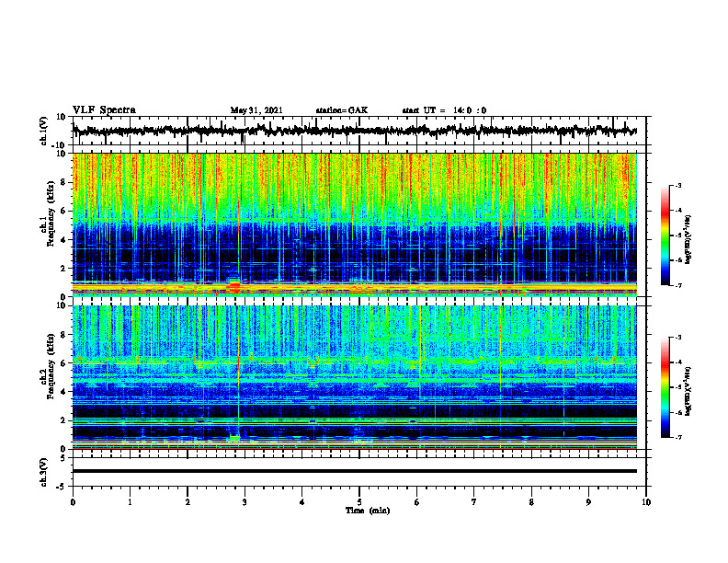Click the ch.1 voltage waveform trace
The height and width of the screenshot is (563, 728).
[354, 131]
